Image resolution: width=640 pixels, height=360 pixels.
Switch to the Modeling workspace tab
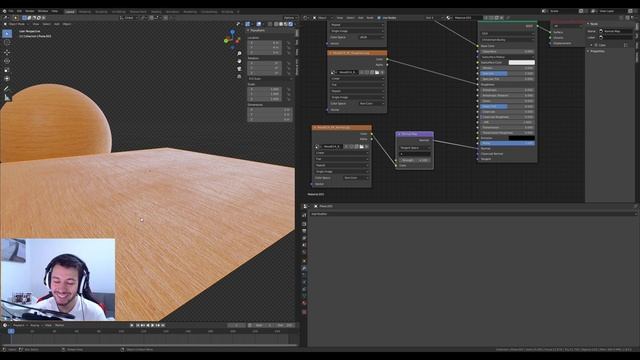pos(84,12)
